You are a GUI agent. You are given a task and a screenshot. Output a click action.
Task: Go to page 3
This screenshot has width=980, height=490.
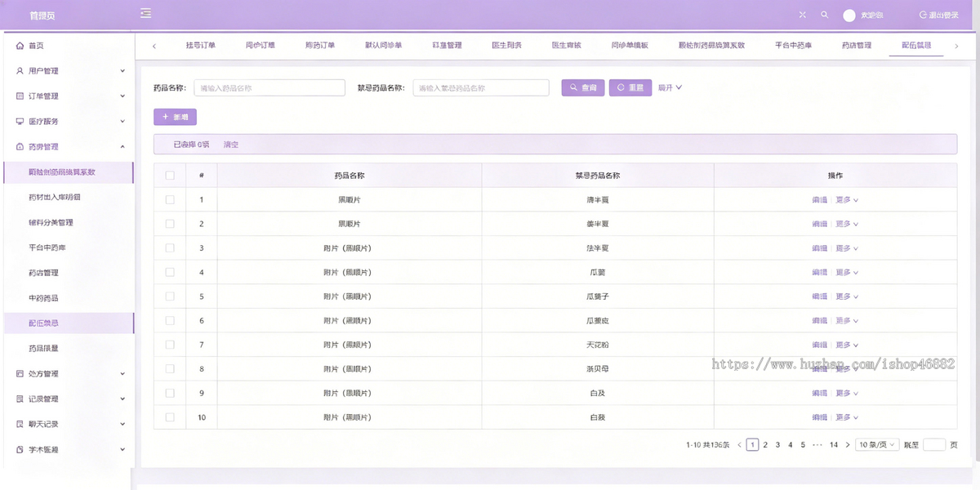click(777, 445)
